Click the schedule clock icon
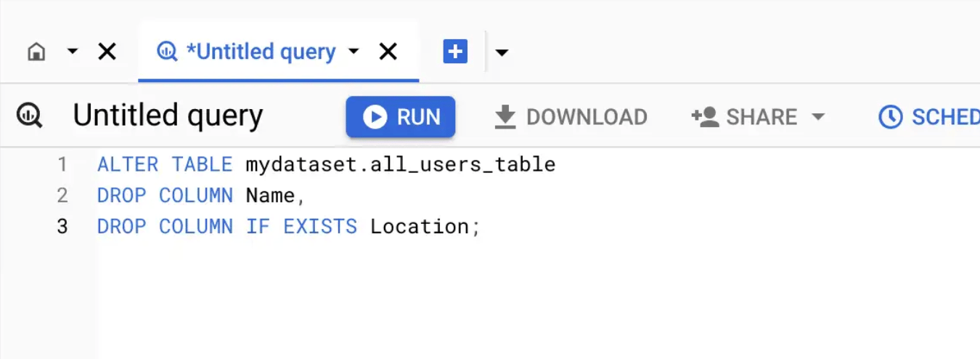Screen dimensions: 980x359 891,117
